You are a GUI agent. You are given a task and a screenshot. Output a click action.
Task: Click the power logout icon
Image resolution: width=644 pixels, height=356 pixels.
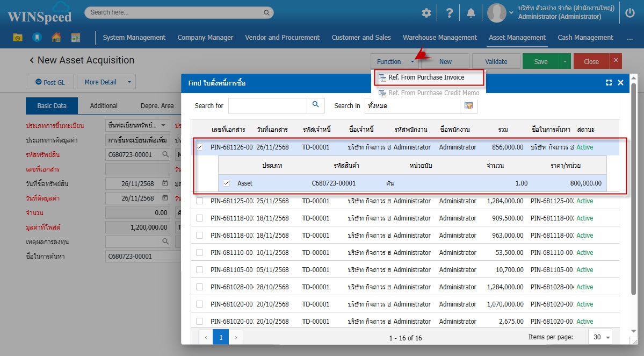pyautogui.click(x=630, y=13)
